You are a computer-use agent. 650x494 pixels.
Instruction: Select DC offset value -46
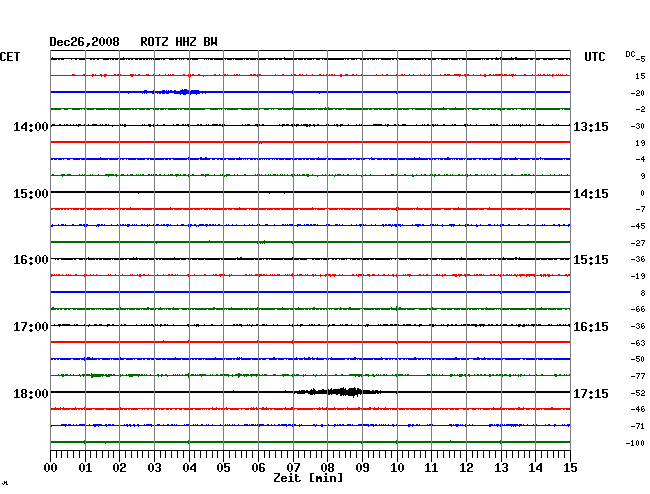(x=638, y=409)
